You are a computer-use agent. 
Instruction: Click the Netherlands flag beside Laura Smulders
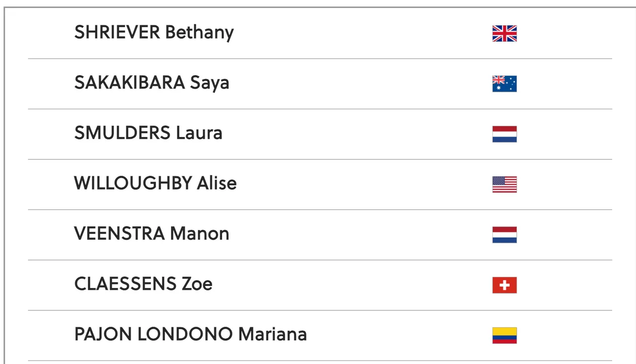504,134
